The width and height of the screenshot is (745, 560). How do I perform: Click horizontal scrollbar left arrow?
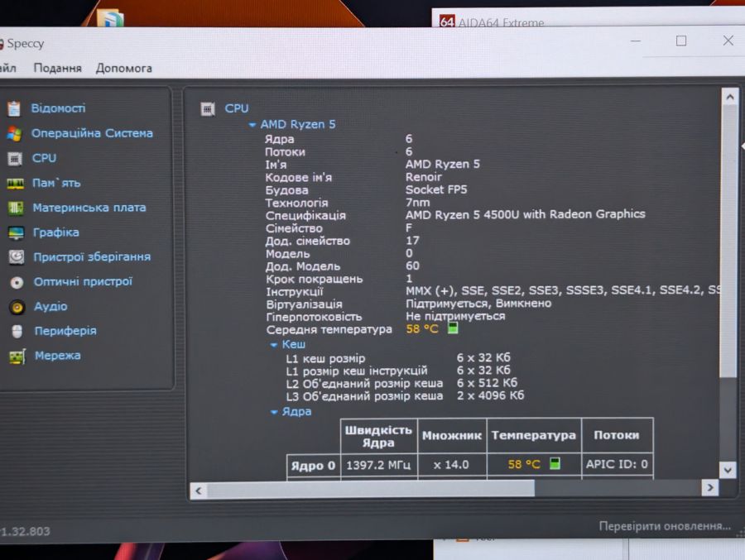click(x=199, y=491)
